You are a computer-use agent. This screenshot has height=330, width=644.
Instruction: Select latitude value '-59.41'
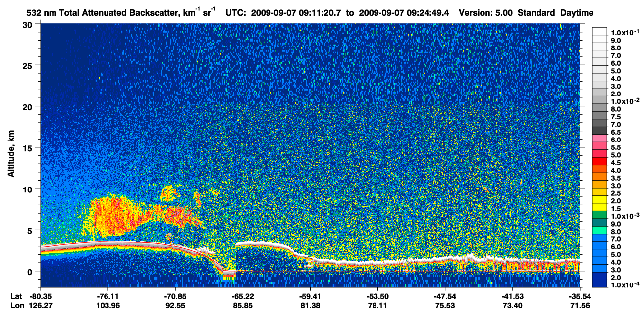[310, 296]
